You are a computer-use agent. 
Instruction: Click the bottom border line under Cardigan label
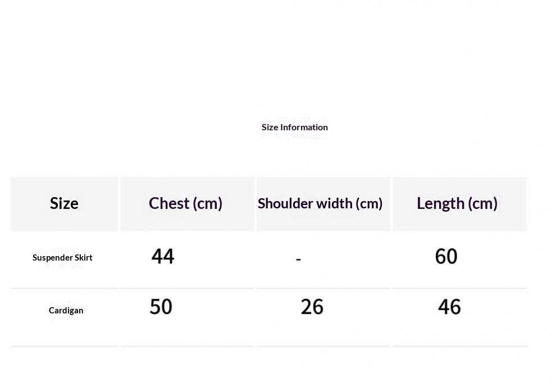coord(64,346)
